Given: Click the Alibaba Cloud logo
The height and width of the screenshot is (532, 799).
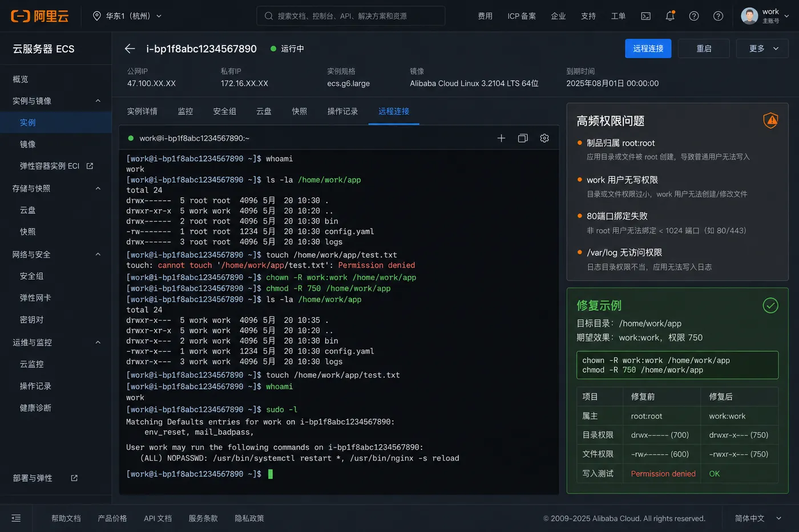Looking at the screenshot, I should pos(40,16).
